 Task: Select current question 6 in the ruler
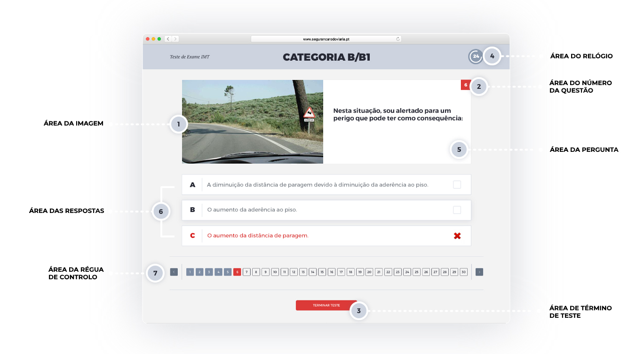coord(237,272)
